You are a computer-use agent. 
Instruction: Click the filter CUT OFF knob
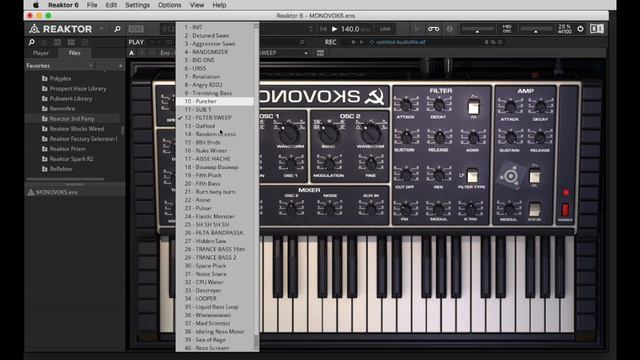coord(405,175)
